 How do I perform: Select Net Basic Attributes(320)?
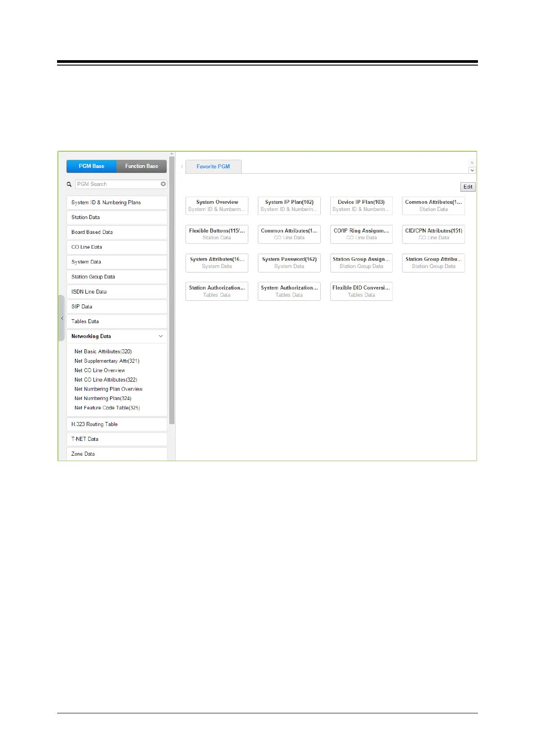click(x=103, y=352)
